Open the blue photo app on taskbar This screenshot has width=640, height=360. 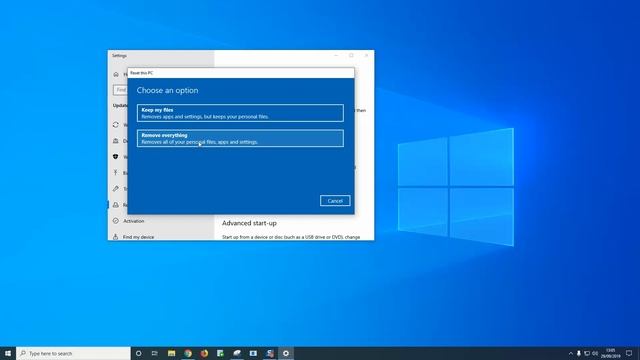coord(253,353)
